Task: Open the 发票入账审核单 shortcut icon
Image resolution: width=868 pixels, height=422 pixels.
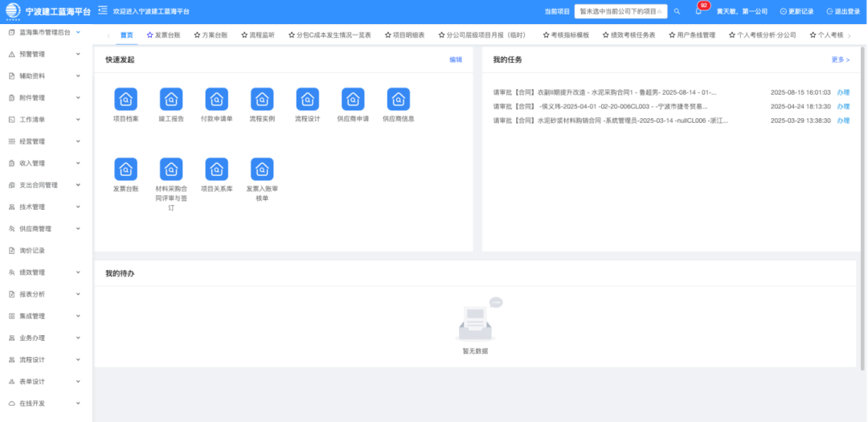Action: coord(262,170)
